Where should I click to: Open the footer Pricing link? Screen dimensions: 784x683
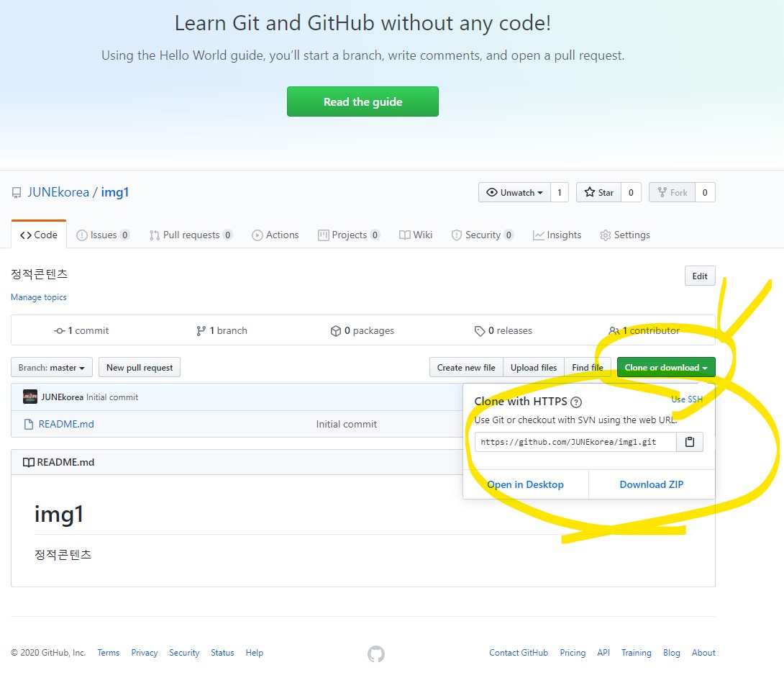[573, 653]
